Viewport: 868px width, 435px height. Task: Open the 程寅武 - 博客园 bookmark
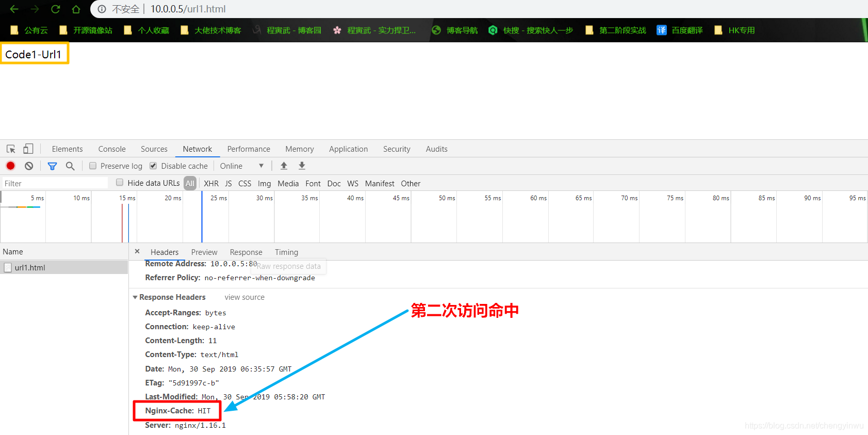[x=287, y=30]
